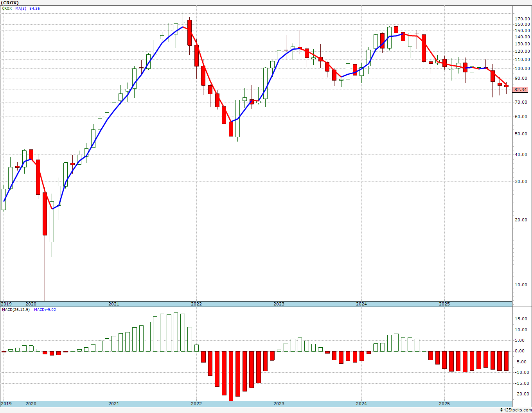Screen dimensions: 532x413
Task: Select the 2021 marker on upper time axis
Action: (x=113, y=304)
